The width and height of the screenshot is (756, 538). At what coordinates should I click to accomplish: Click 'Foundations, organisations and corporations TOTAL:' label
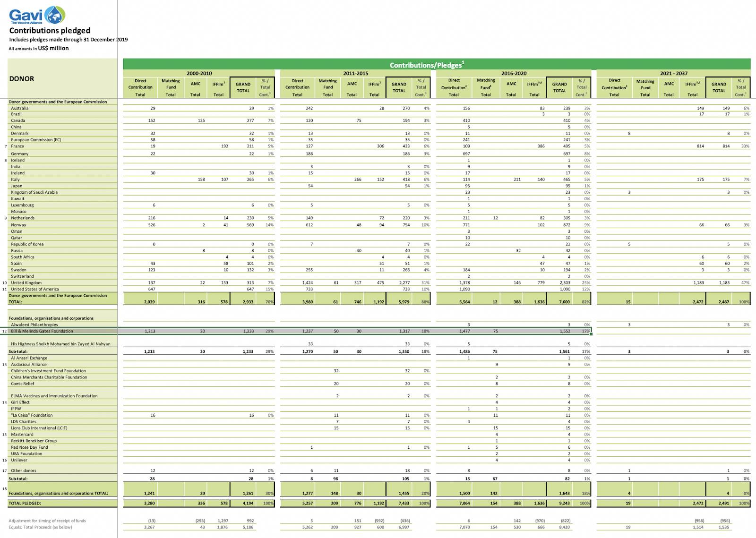58,494
